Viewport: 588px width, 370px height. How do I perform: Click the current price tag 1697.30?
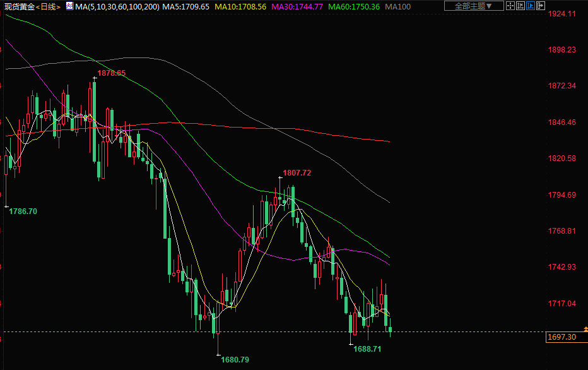563,338
